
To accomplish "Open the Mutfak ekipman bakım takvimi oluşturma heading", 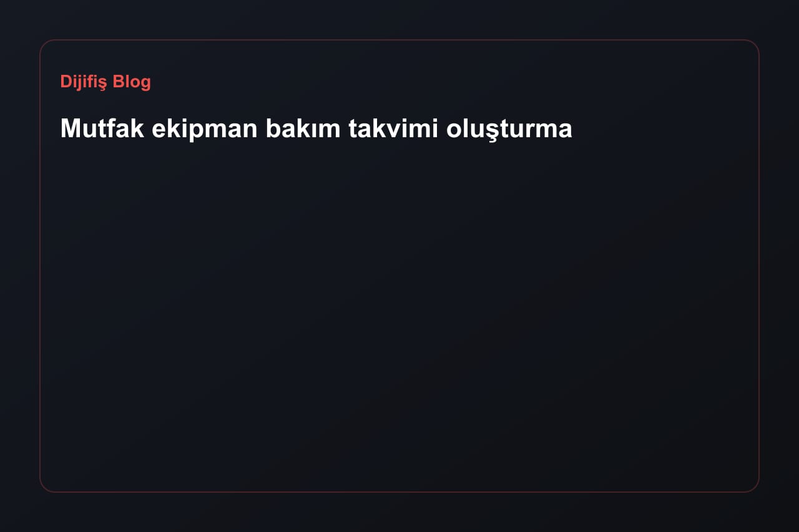I will pyautogui.click(x=316, y=128).
